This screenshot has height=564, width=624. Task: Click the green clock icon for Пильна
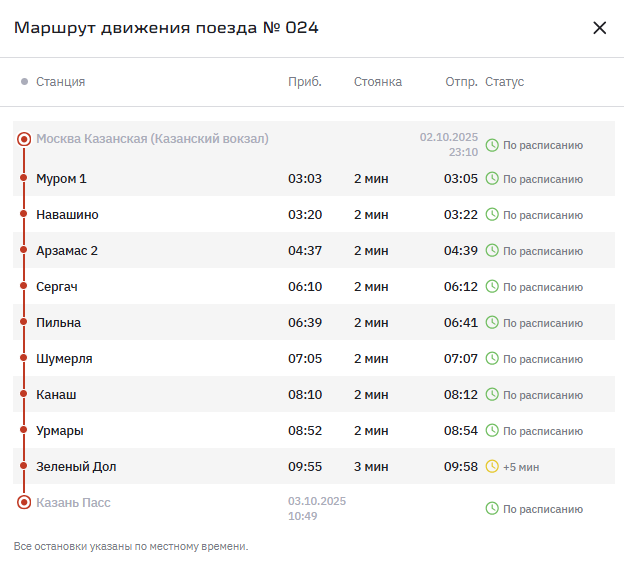click(492, 322)
